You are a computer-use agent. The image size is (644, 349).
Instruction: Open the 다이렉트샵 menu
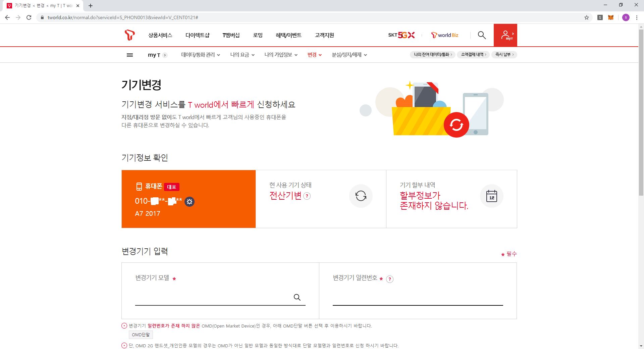click(x=197, y=35)
